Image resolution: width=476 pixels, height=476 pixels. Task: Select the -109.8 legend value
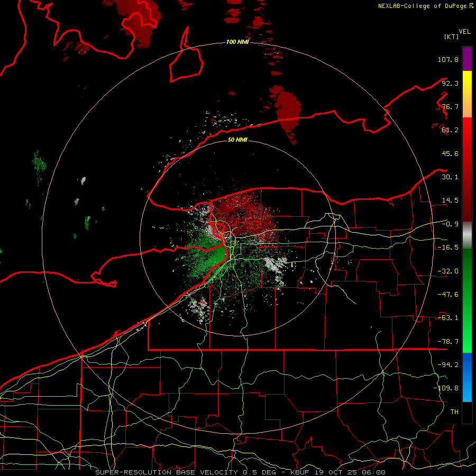coord(446,388)
